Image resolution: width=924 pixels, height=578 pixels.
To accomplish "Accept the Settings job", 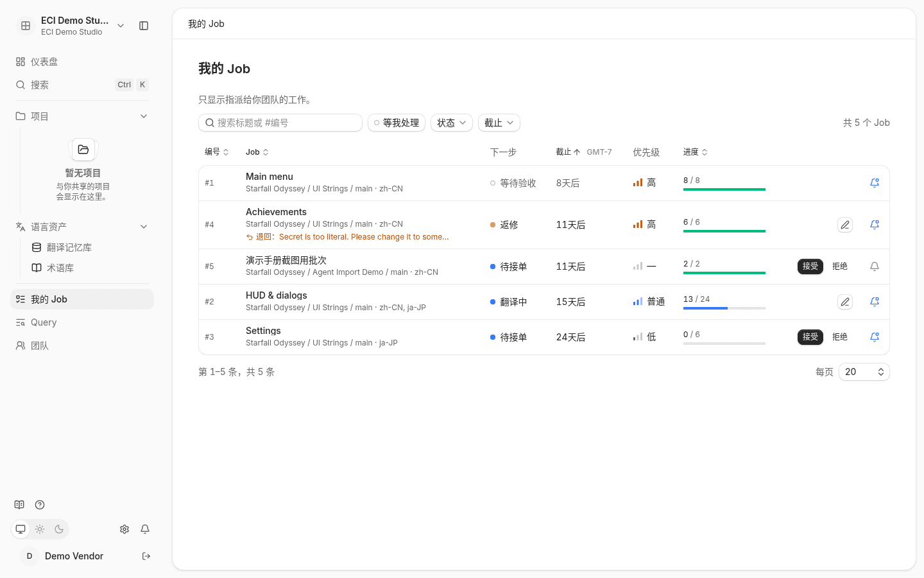I will click(810, 337).
